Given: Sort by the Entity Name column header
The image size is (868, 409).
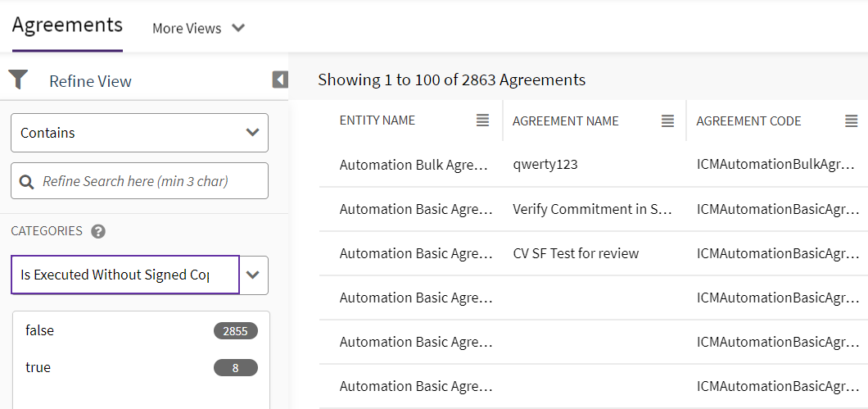Looking at the screenshot, I should (377, 120).
